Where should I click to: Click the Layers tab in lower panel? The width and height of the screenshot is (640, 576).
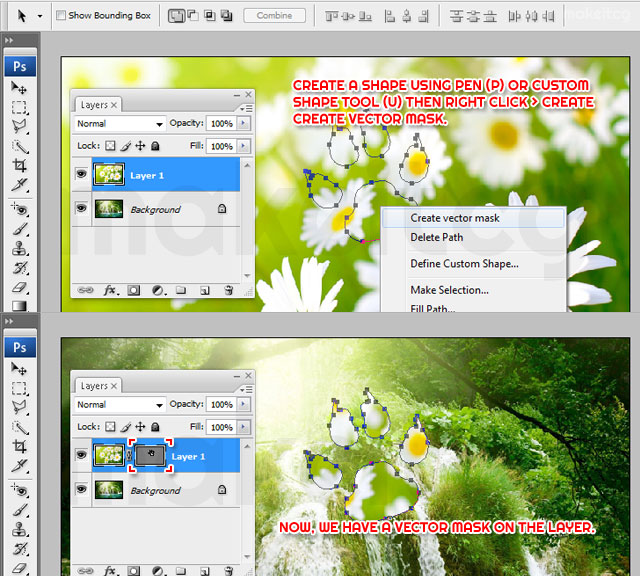98,386
